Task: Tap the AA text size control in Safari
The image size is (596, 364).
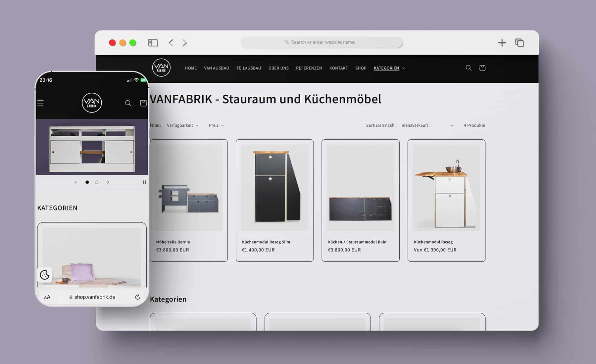Action: [47, 297]
